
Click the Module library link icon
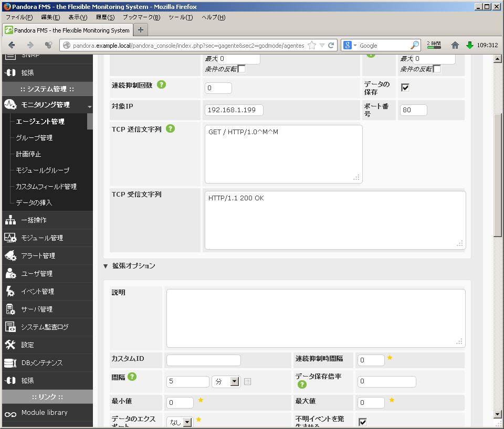(x=10, y=414)
